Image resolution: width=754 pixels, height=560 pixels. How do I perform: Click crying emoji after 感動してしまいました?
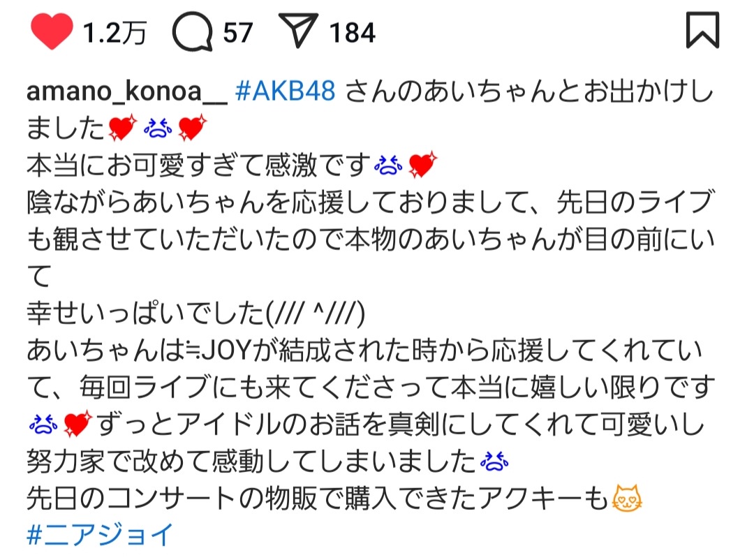(x=494, y=462)
